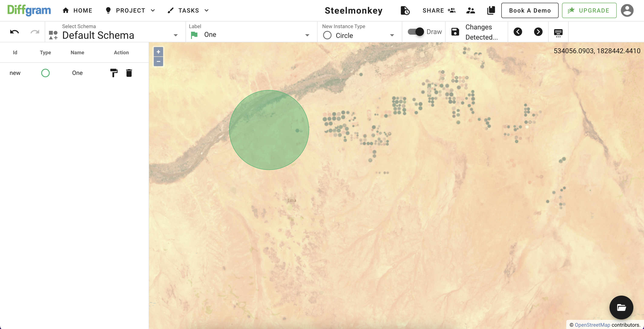Click the OpenStreetMap link
Image resolution: width=644 pixels, height=329 pixels.
coord(592,325)
